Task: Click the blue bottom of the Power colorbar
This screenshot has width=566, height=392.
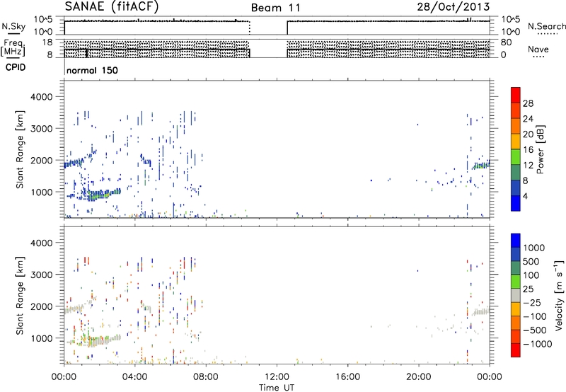Action: click(516, 203)
